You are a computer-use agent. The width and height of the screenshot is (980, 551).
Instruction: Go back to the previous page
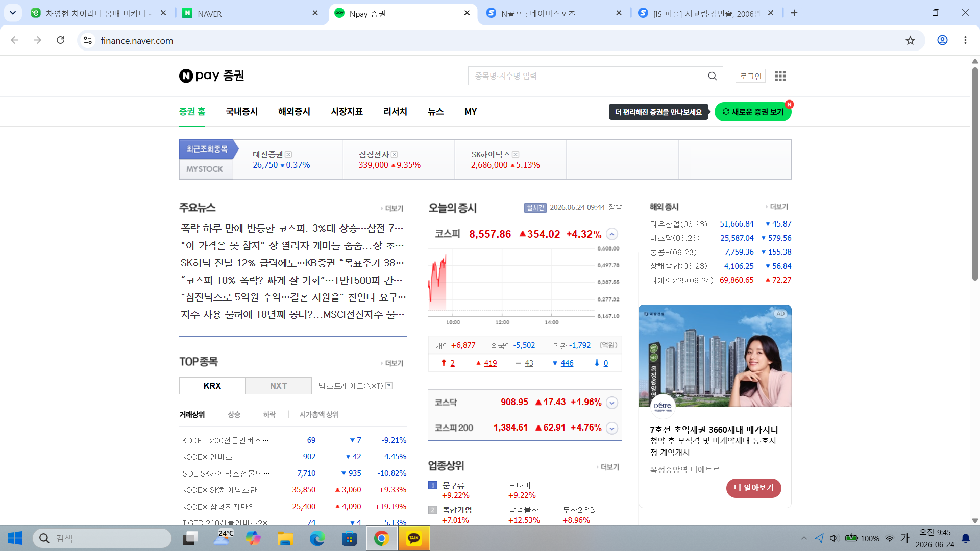pos(15,40)
